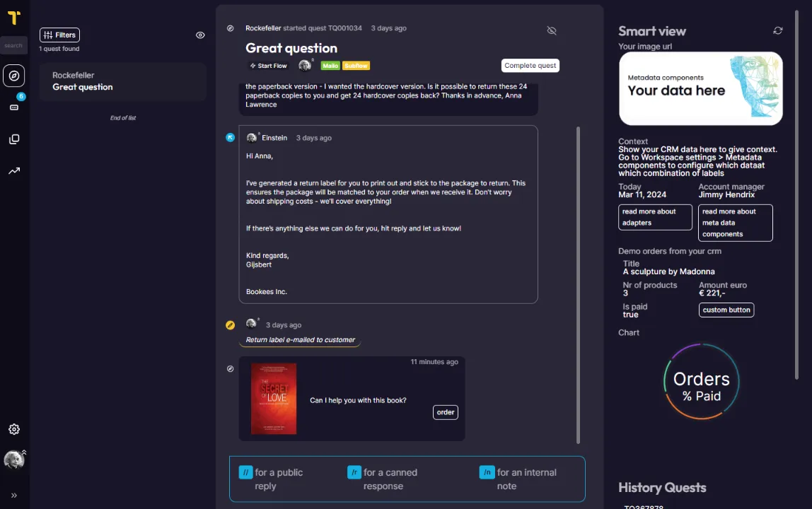
Task: Open the trending analytics icon
Action: tap(14, 170)
